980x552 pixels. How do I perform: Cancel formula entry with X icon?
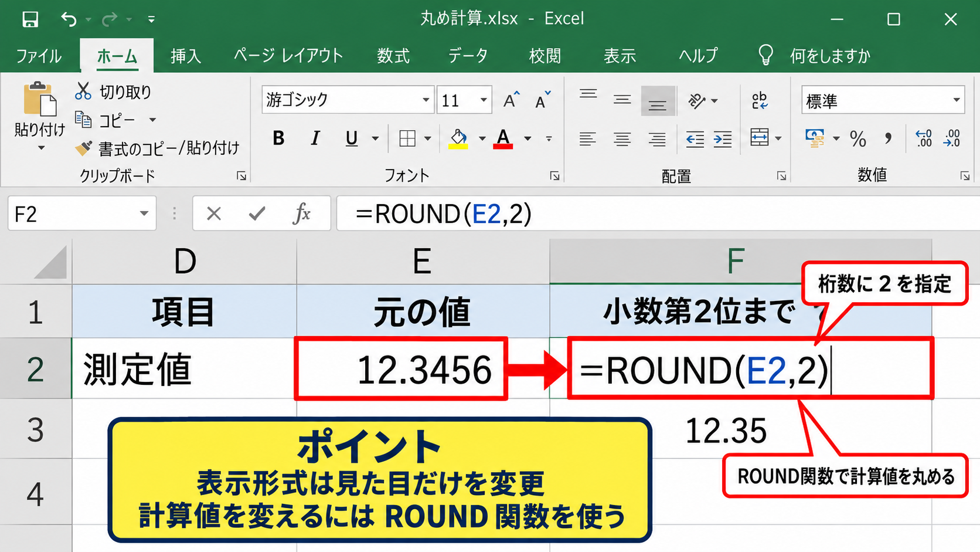pyautogui.click(x=214, y=214)
